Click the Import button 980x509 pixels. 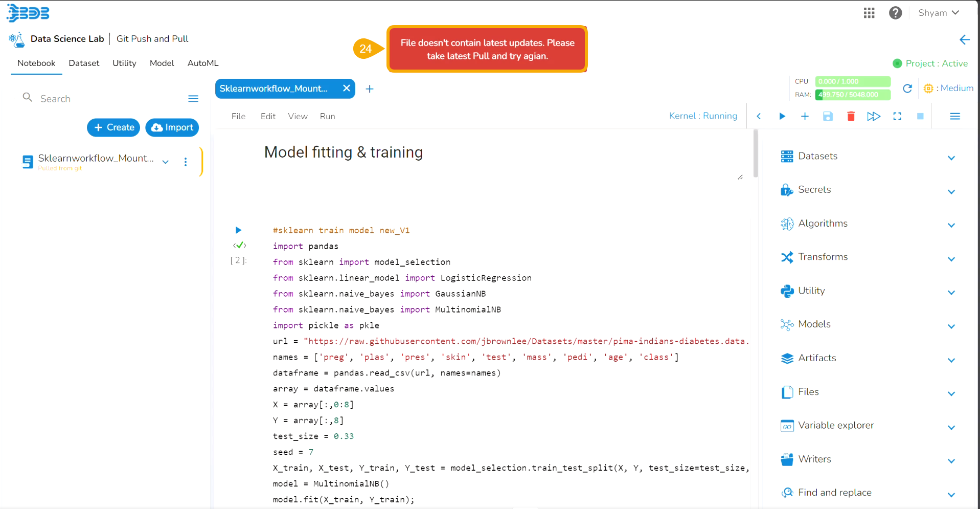pos(172,127)
